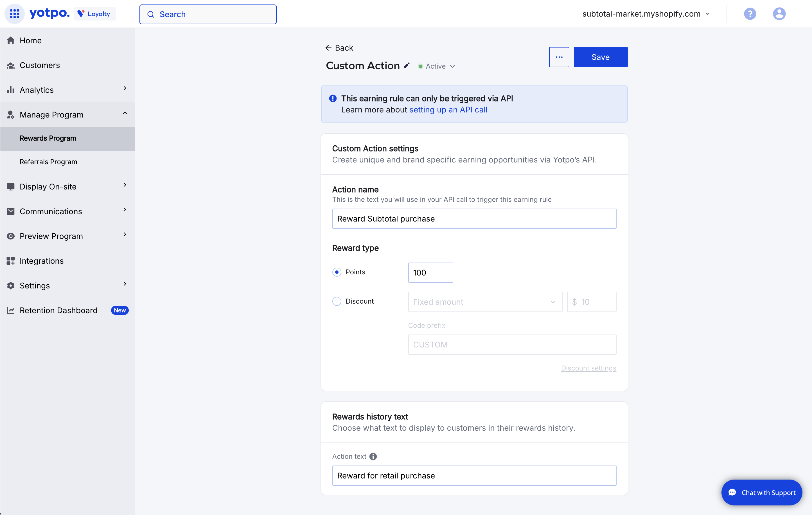812x515 pixels.
Task: Go to Retention Dashboard menu item
Action: tap(58, 310)
